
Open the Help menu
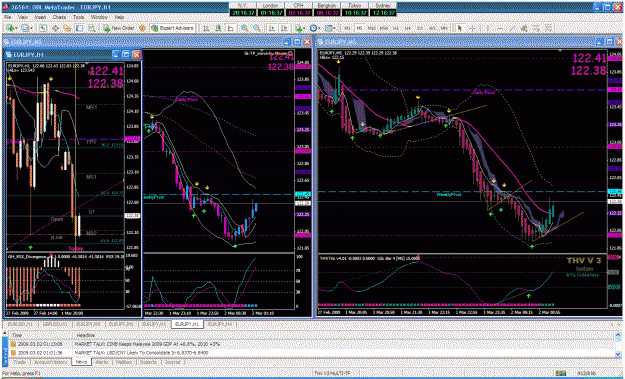pos(119,18)
